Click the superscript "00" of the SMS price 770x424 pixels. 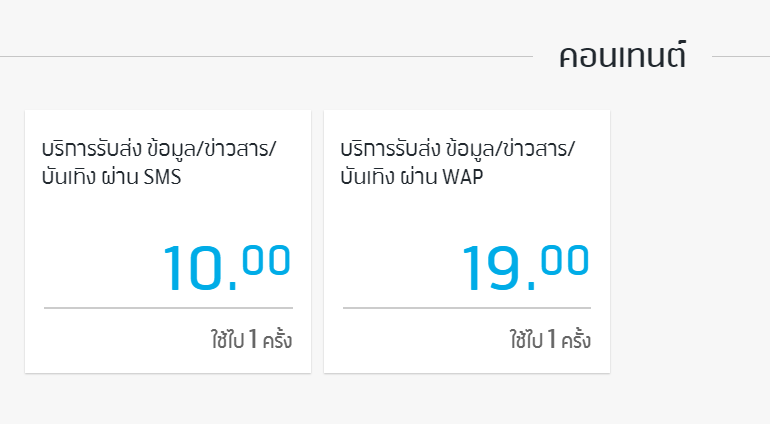pyautogui.click(x=267, y=260)
